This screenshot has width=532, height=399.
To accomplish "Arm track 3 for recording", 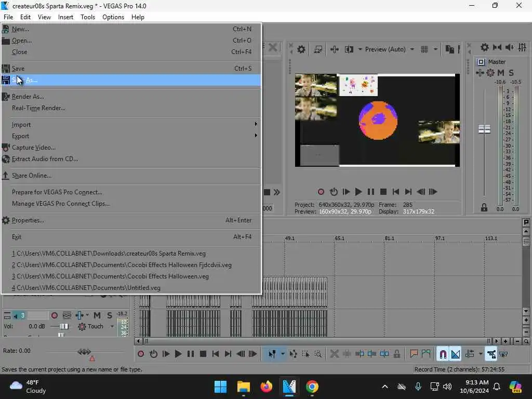I will 54,315.
